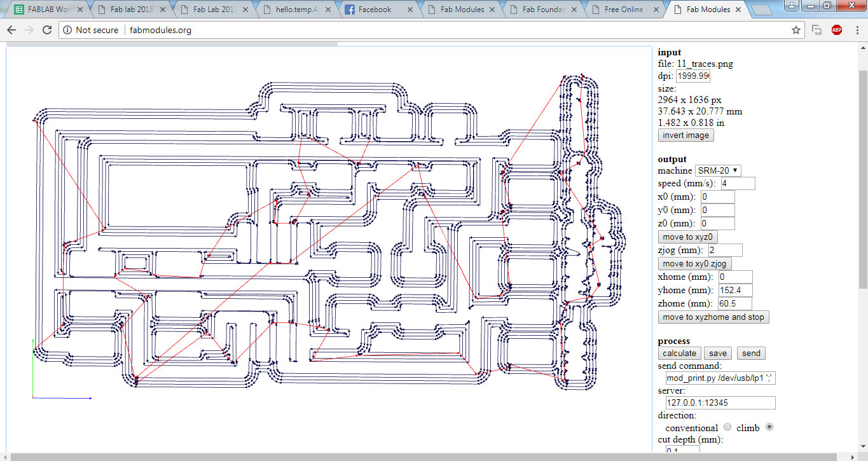Bookmark this page with the star icon
Viewport: 868px width, 461px height.
click(796, 30)
